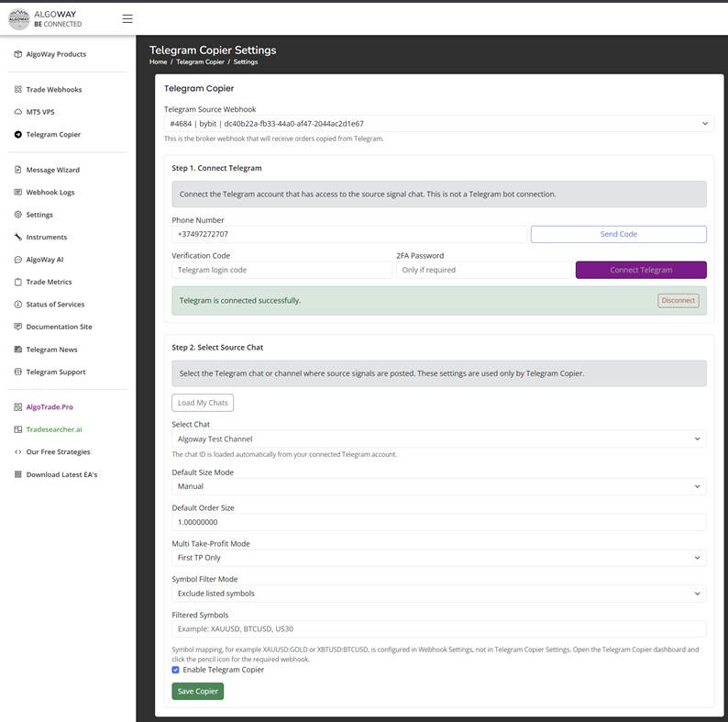
Task: Click the Telegram News newspaper icon
Action: (x=18, y=349)
